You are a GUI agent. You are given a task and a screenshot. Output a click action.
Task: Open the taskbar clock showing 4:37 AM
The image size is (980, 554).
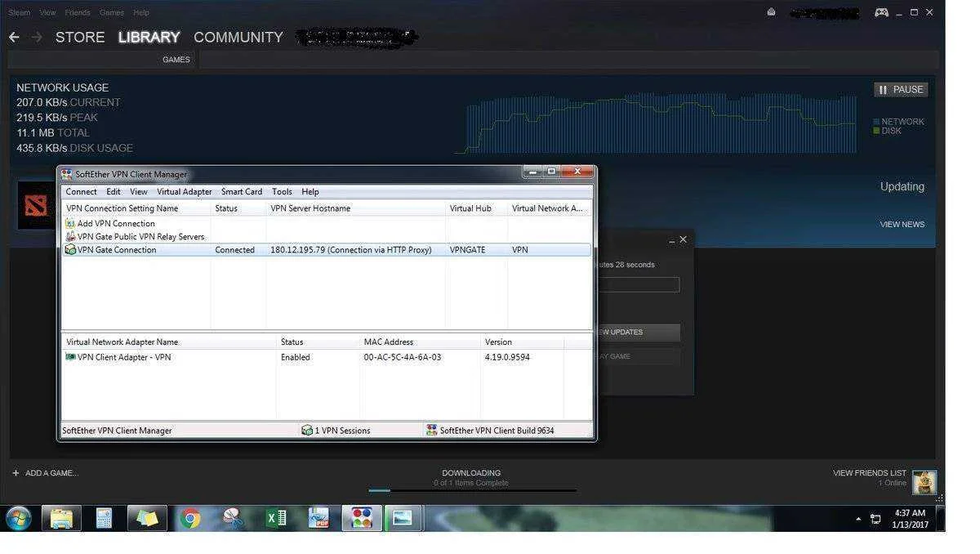point(910,519)
